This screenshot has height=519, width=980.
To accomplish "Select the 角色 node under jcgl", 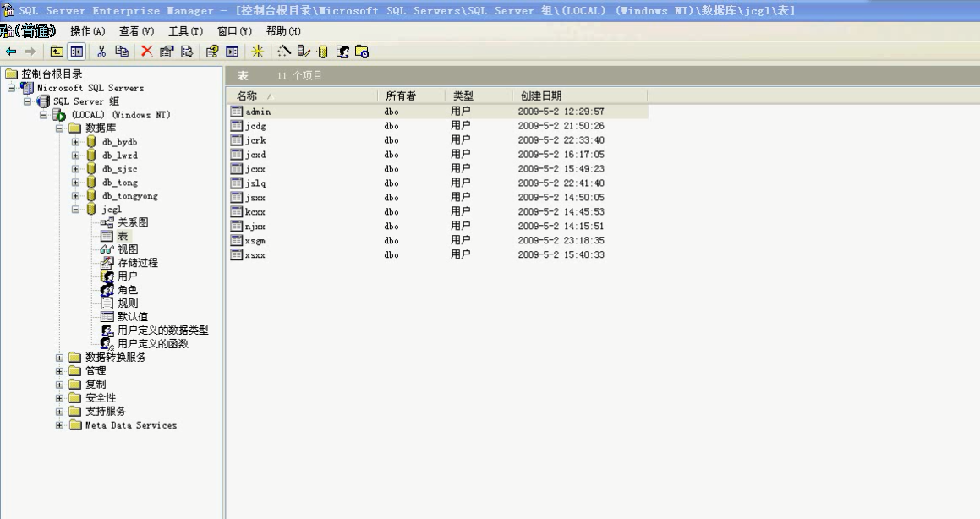I will [x=128, y=290].
